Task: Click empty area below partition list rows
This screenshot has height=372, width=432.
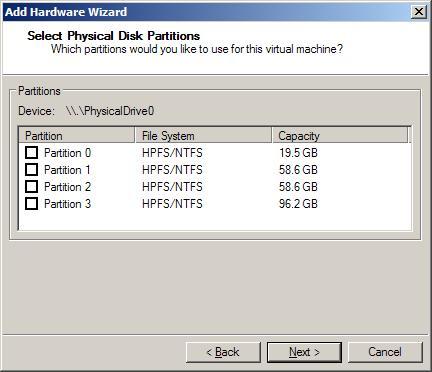Action: (215, 220)
